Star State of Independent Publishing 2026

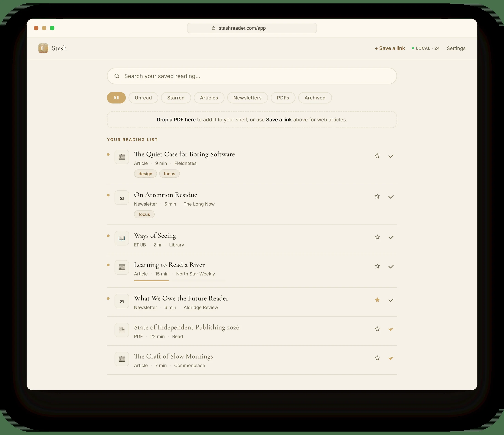coord(377,329)
